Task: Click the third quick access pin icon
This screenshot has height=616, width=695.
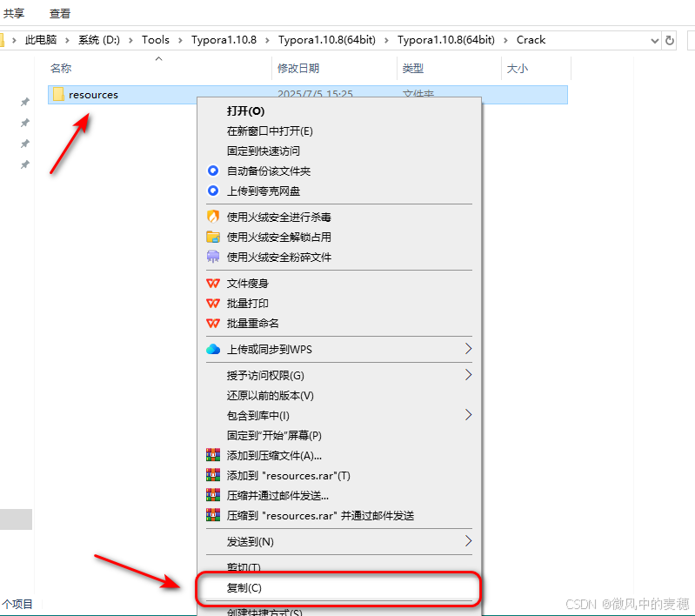Action: [x=25, y=144]
